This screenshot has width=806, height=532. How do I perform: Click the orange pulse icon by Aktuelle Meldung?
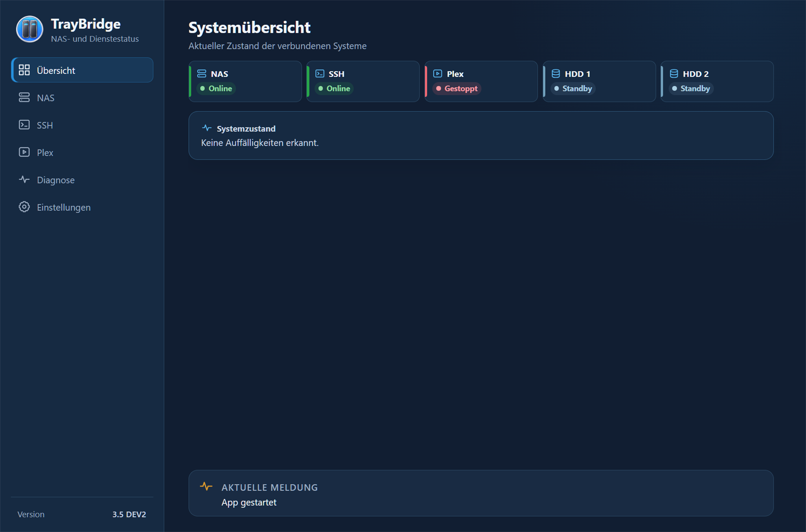[x=206, y=486]
